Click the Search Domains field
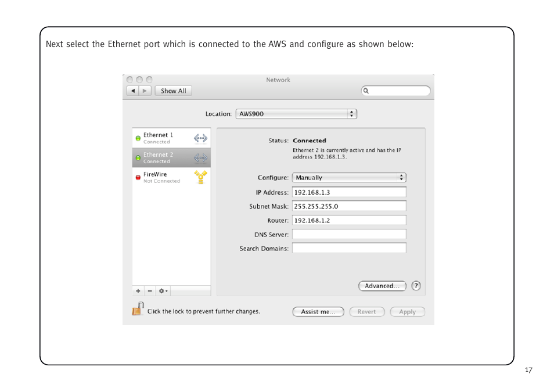Screen dimensions: 554x392 (349, 248)
